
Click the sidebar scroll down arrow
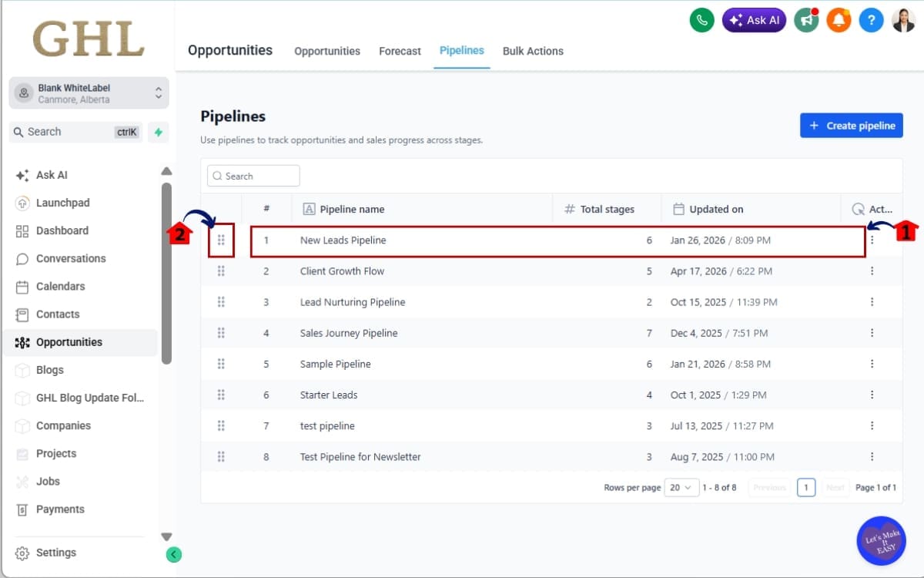pyautogui.click(x=166, y=536)
